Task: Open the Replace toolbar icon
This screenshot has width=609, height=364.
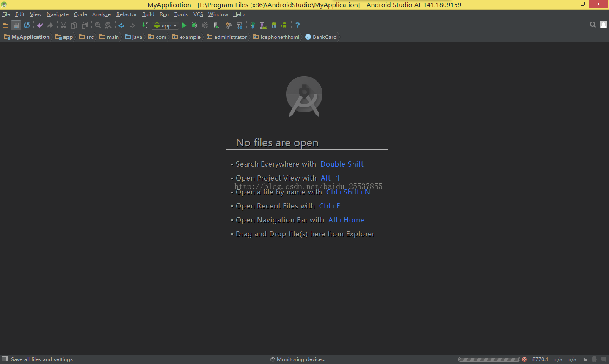Action: (x=108, y=25)
